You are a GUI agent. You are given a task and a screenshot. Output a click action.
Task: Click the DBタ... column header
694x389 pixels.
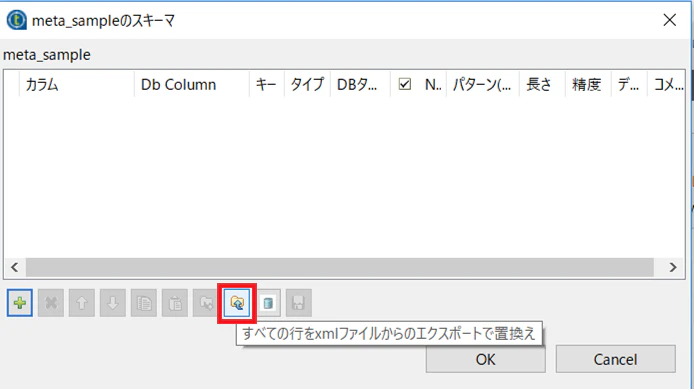coord(360,84)
